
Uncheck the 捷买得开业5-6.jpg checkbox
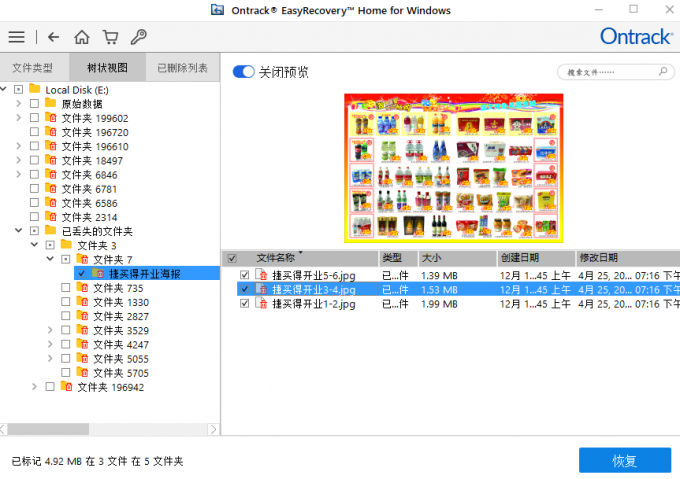pyautogui.click(x=245, y=275)
